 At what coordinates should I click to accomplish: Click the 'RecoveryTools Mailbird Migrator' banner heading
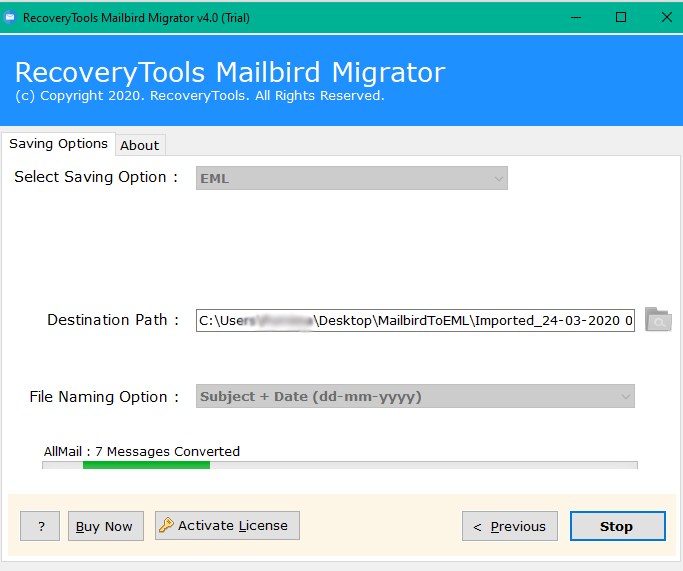(230, 72)
